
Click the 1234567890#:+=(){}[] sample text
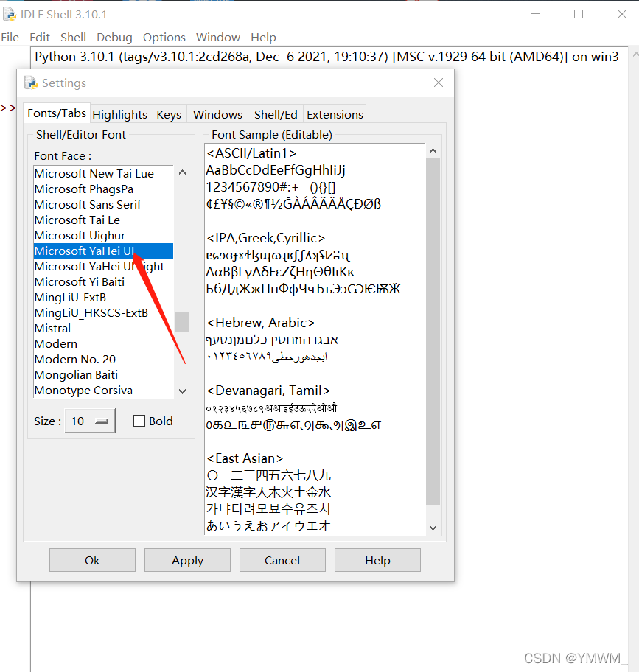point(271,187)
